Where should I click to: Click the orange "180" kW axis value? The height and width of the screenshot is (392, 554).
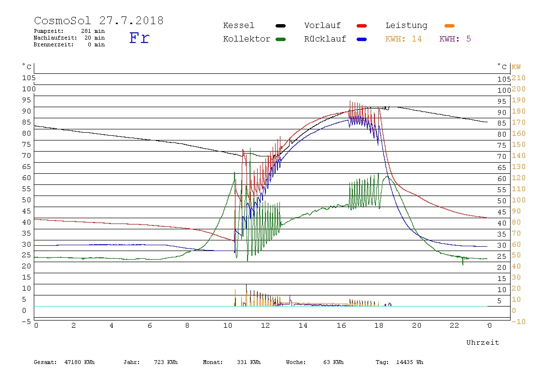(x=519, y=111)
